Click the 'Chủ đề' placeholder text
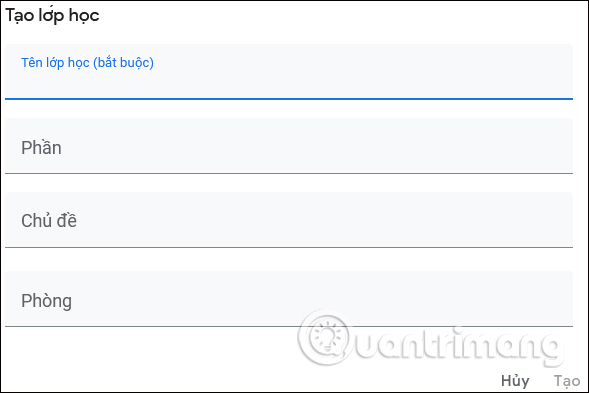 pyautogui.click(x=49, y=220)
